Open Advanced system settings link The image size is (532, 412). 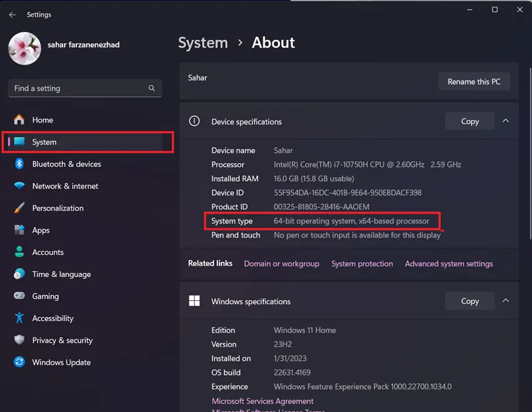click(449, 264)
